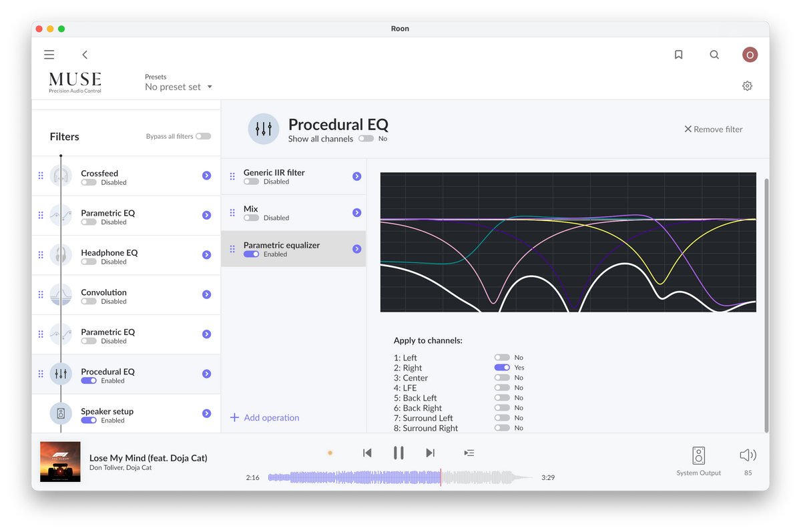The width and height of the screenshot is (801, 532).
Task: Enable the Convolution toggle
Action: coord(88,301)
